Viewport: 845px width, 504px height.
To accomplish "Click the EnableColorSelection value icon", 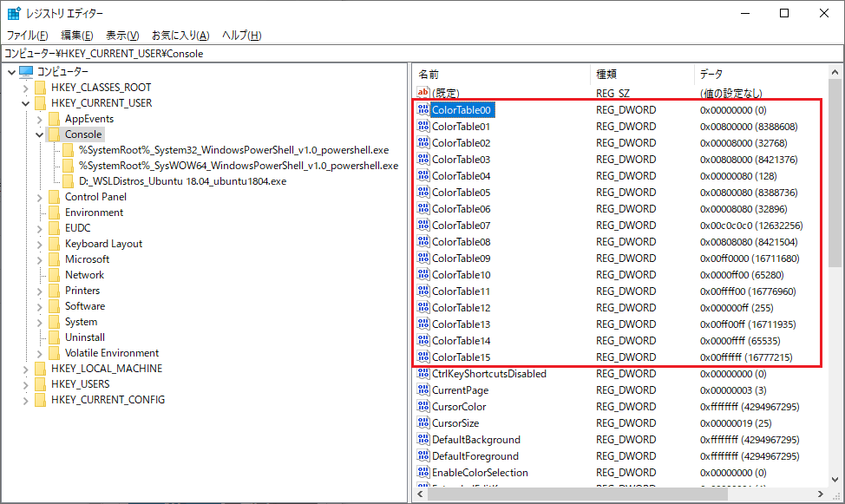I will tap(423, 472).
